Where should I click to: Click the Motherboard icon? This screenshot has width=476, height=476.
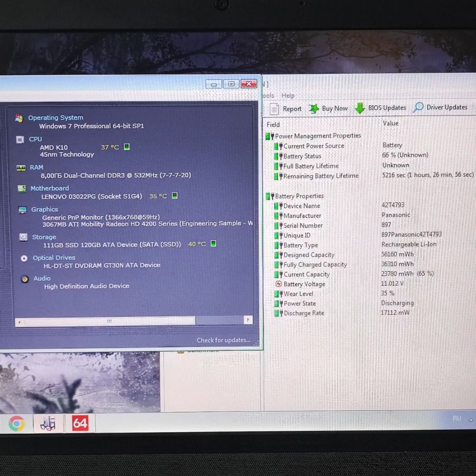22,189
